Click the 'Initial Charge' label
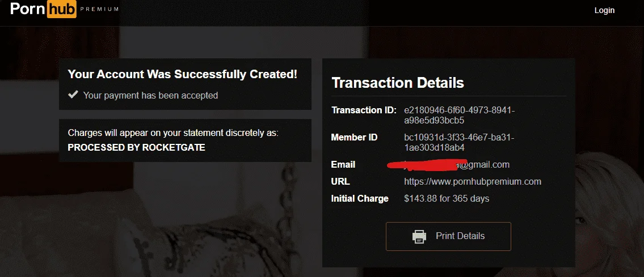 (360, 199)
